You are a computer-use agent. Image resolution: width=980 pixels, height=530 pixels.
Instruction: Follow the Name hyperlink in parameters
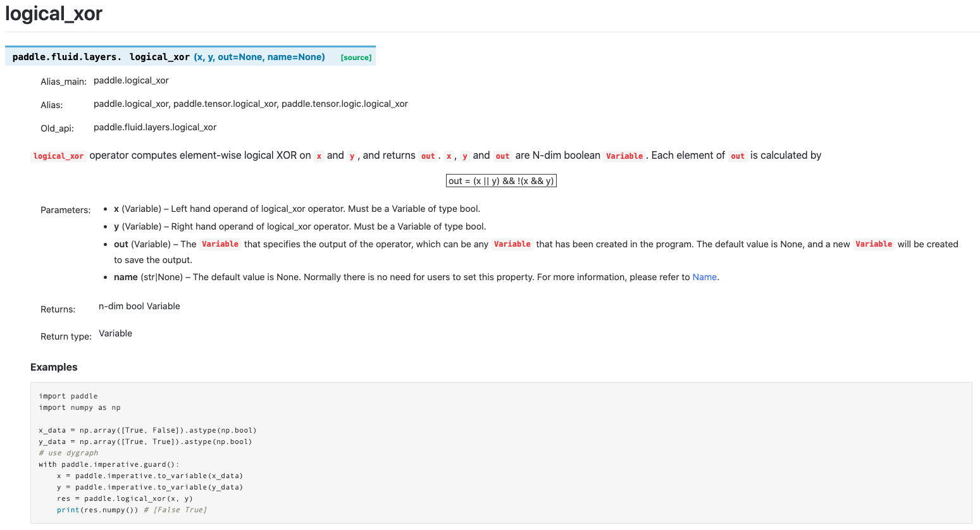tap(704, 277)
